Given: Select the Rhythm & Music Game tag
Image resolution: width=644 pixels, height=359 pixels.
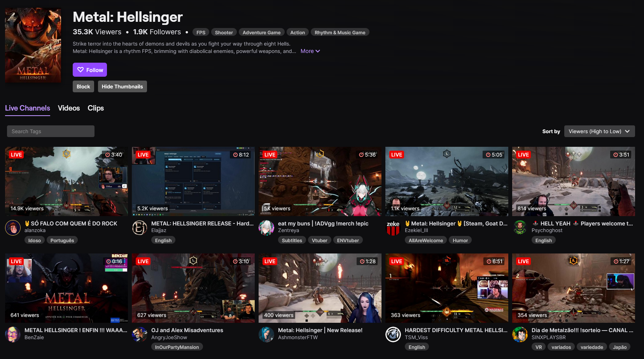Looking at the screenshot, I should 340,32.
